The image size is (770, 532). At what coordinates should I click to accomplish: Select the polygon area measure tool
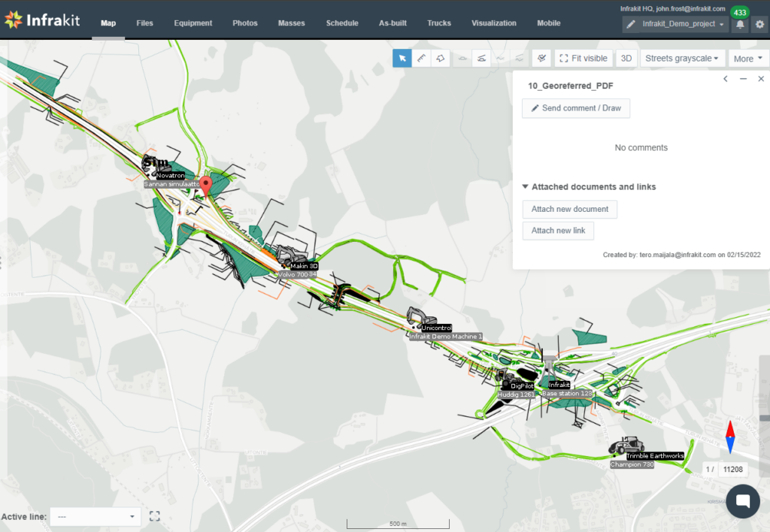[x=441, y=59]
